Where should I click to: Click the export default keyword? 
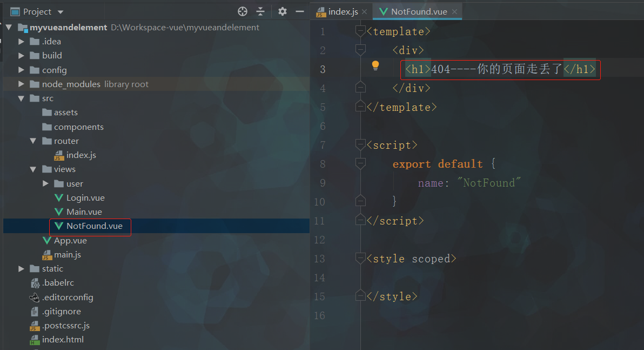pyautogui.click(x=438, y=164)
